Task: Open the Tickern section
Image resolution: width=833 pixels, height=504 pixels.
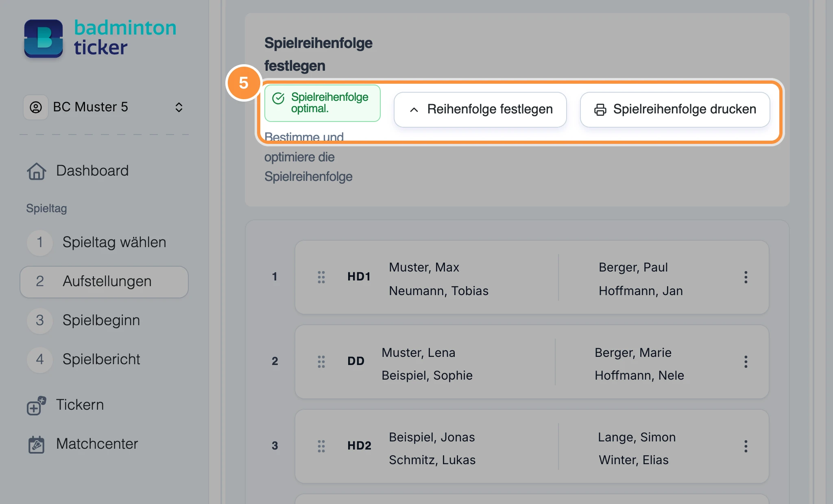Action: tap(80, 405)
